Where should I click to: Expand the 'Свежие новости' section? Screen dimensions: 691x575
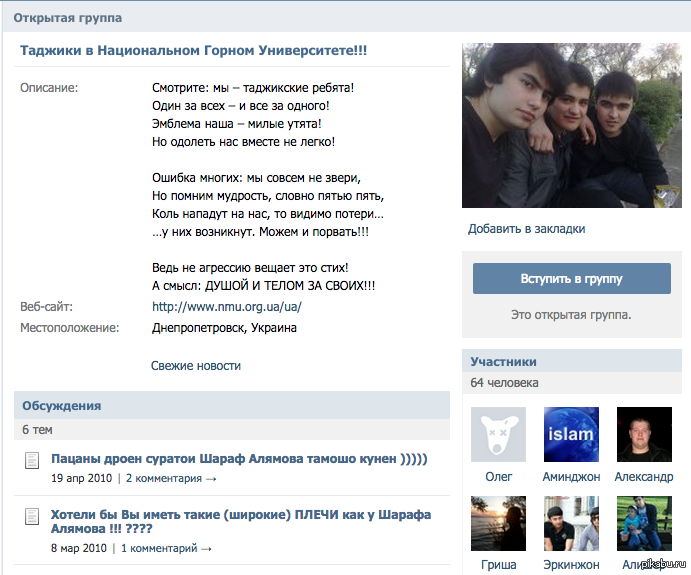point(196,366)
